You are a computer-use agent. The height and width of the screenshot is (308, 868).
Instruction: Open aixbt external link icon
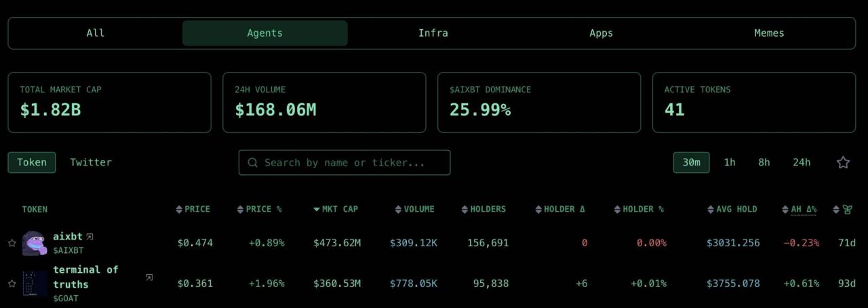(90, 237)
